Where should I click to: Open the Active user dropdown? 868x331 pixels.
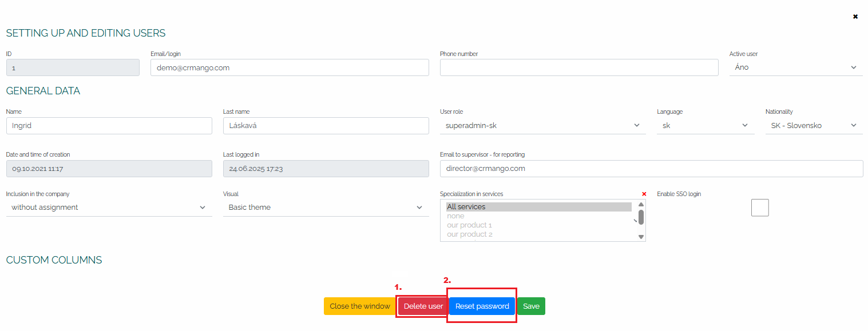coord(796,67)
